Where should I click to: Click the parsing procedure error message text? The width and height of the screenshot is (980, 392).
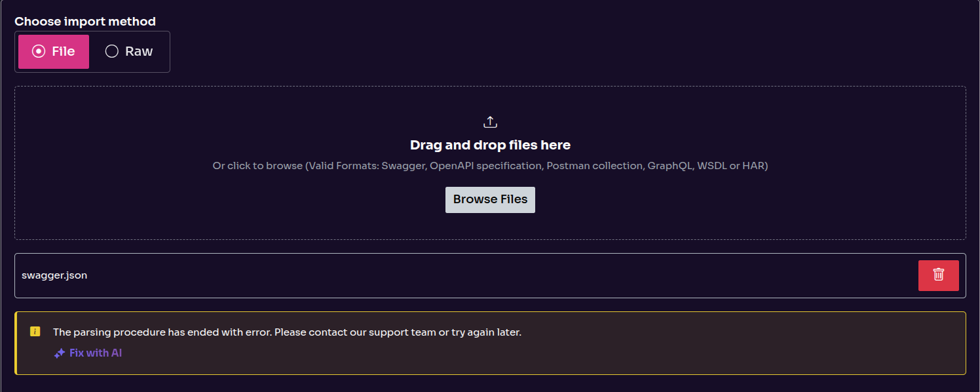click(x=287, y=332)
